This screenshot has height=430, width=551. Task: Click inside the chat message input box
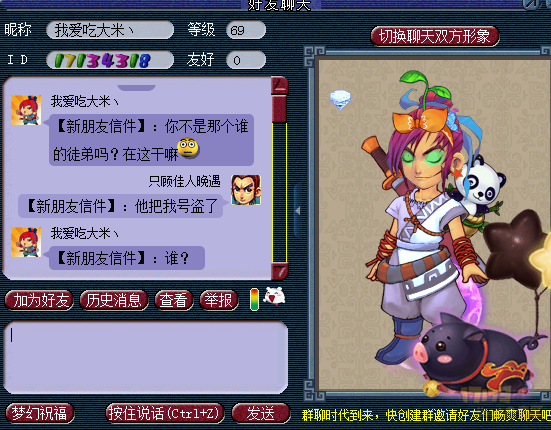point(145,357)
